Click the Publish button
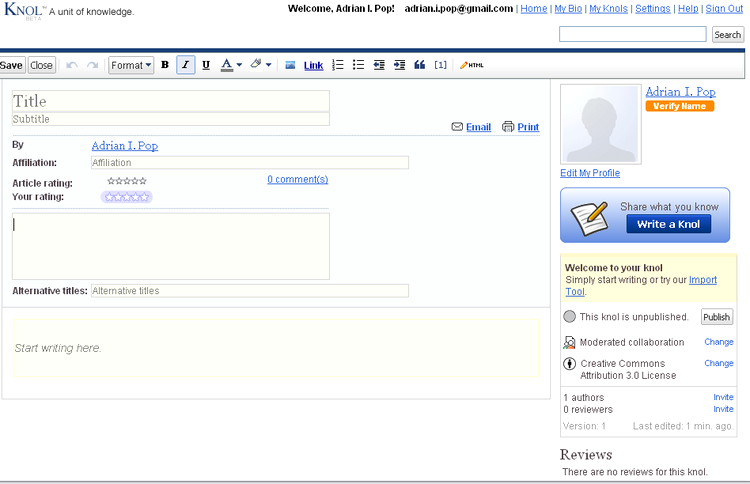The width and height of the screenshot is (750, 484). coord(717,317)
